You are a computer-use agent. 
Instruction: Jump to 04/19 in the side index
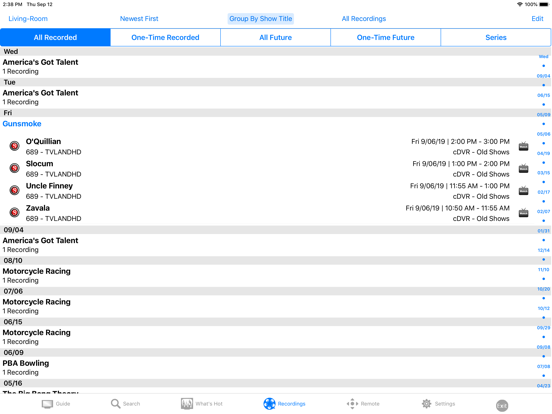pos(543,153)
